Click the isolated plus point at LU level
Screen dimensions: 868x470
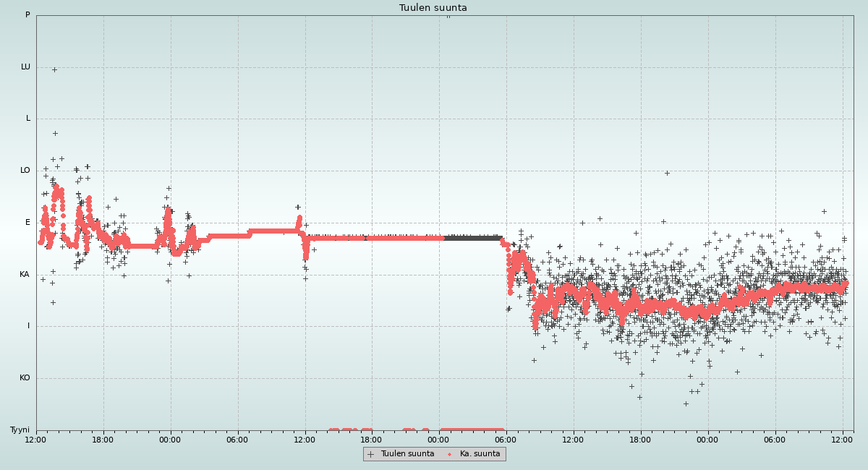54,70
